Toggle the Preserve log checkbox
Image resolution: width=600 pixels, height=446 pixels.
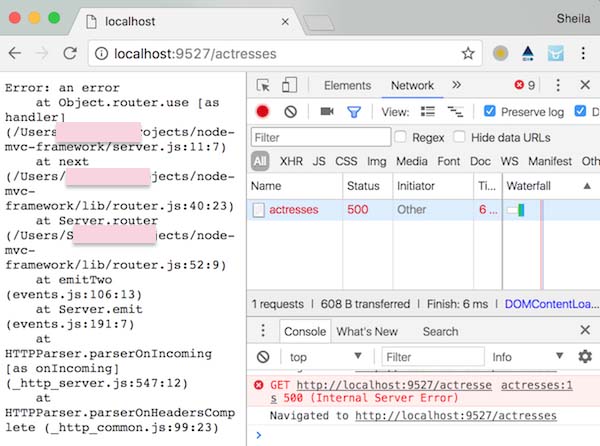point(489,111)
